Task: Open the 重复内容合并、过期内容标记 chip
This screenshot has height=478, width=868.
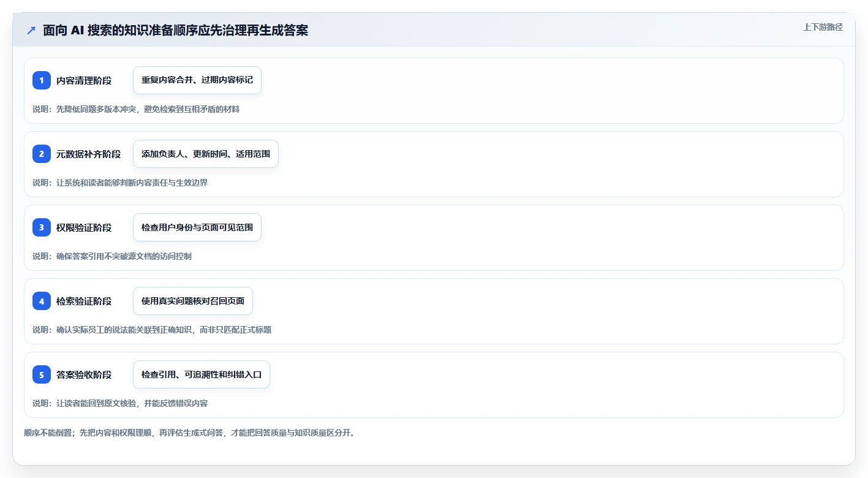Action: [x=197, y=80]
